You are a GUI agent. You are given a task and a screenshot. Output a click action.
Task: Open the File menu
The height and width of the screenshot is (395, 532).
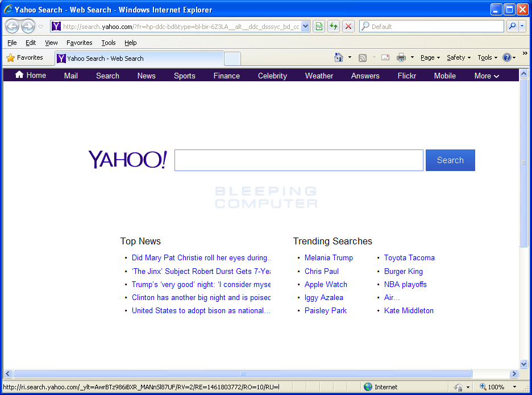coord(12,43)
